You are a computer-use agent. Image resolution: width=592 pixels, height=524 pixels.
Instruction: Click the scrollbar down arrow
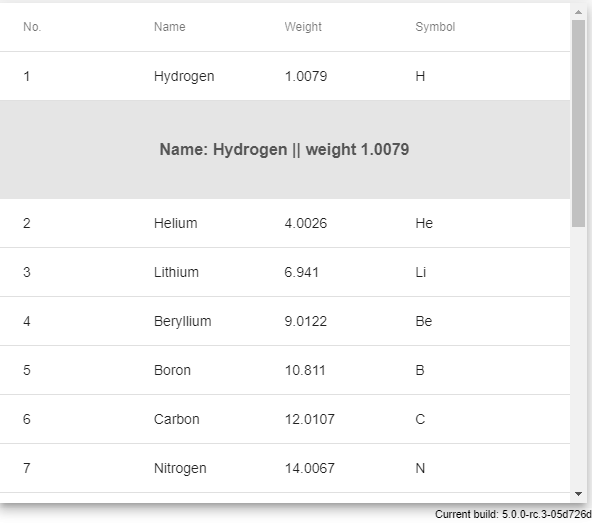tap(578, 493)
